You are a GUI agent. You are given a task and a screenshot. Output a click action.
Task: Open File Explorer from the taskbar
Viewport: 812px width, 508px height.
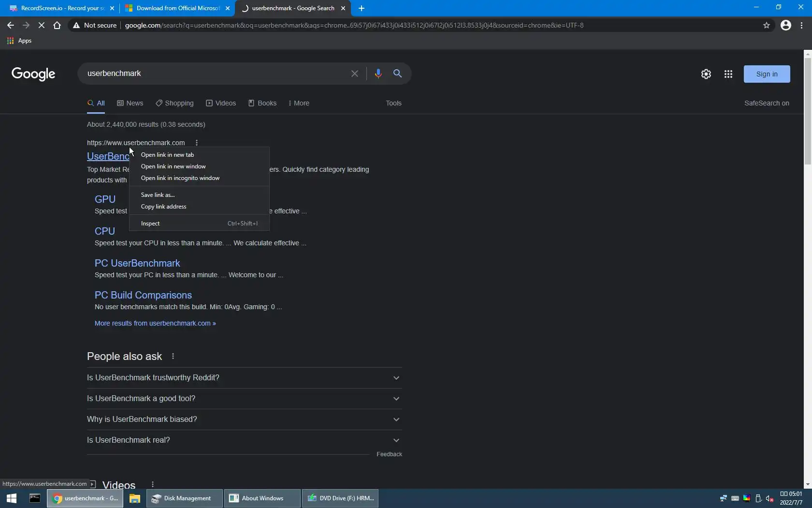pos(134,498)
